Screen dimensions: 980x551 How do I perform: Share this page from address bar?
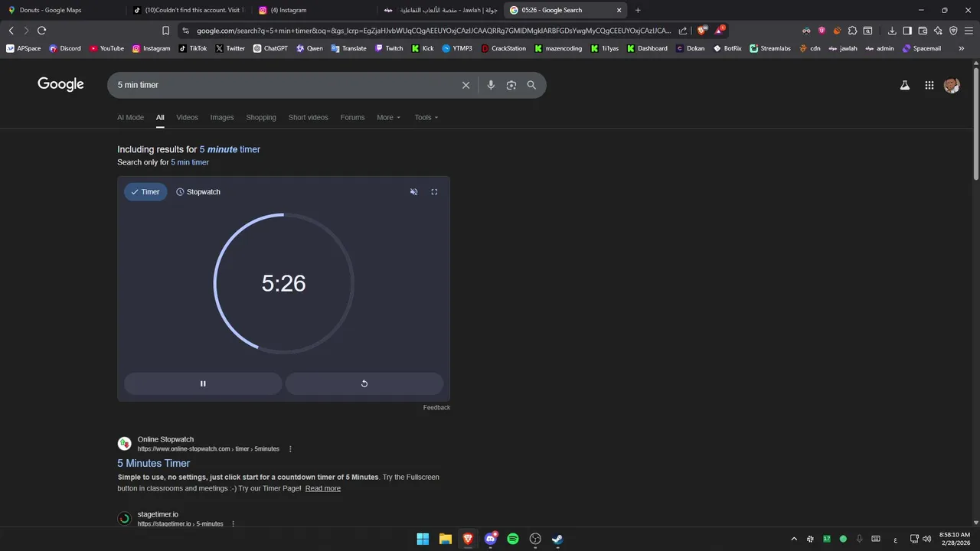pyautogui.click(x=683, y=31)
